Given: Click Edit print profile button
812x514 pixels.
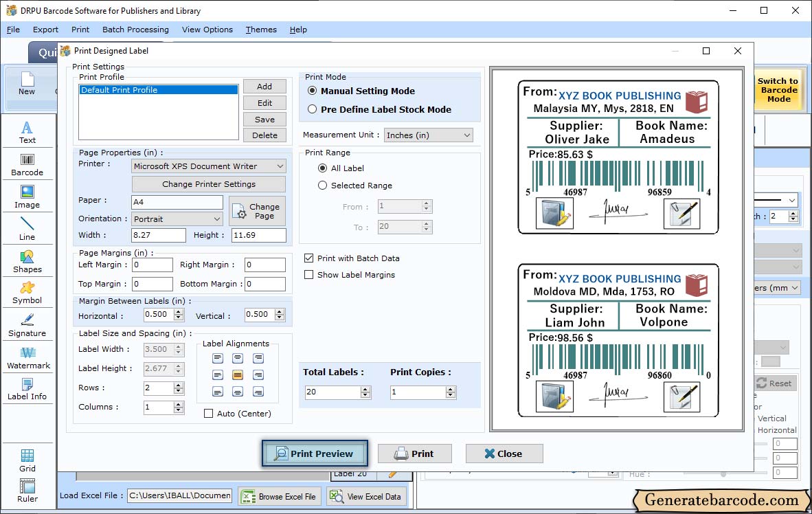Looking at the screenshot, I should (264, 103).
